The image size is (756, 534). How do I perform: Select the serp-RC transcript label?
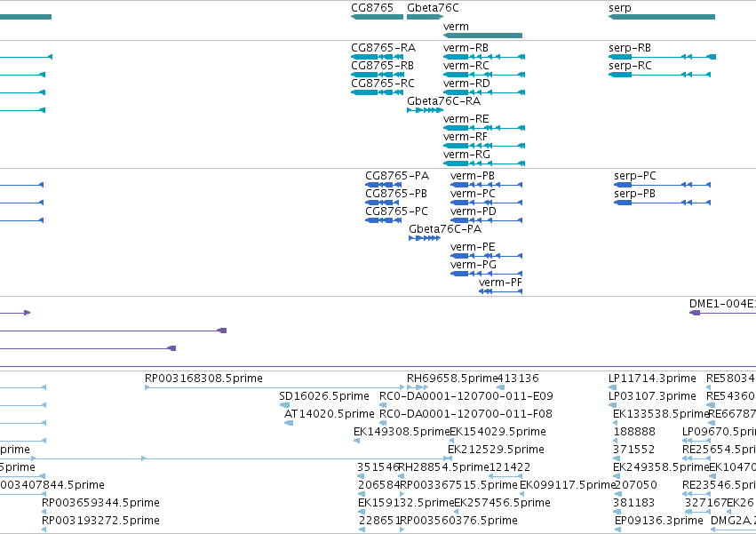point(630,66)
